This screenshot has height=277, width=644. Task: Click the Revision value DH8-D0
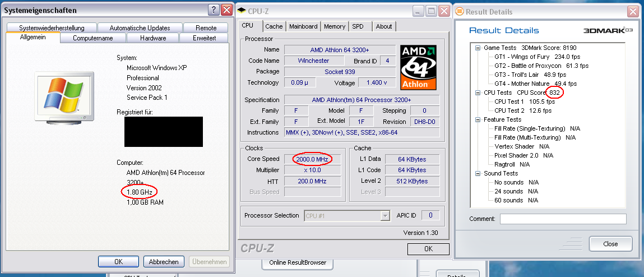(x=425, y=122)
